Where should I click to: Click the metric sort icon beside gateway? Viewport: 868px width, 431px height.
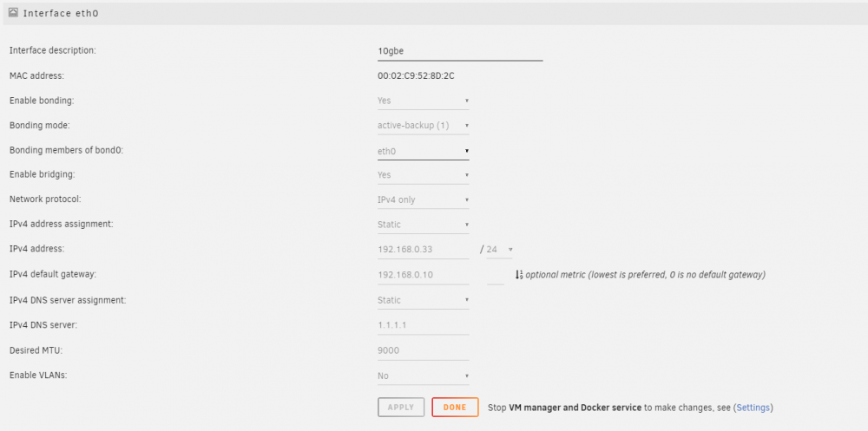coord(519,274)
